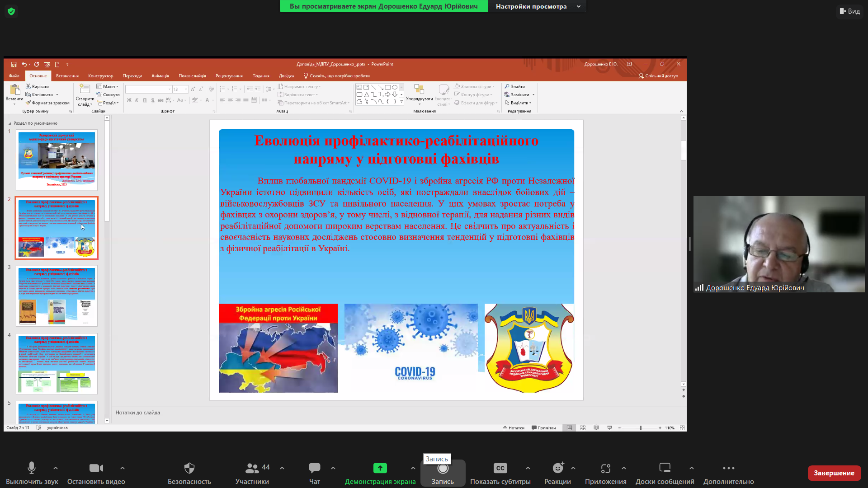Open the Макет layout dropdown

click(x=108, y=86)
